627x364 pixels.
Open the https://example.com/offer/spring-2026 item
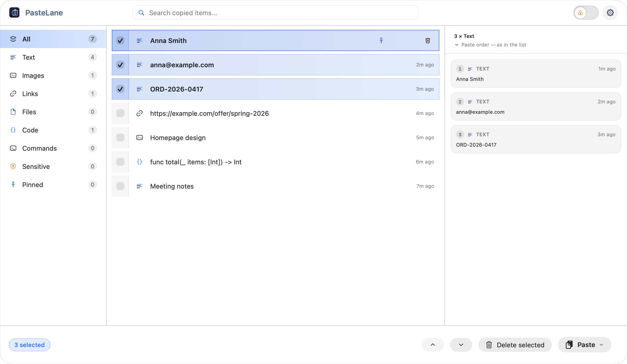tap(275, 113)
